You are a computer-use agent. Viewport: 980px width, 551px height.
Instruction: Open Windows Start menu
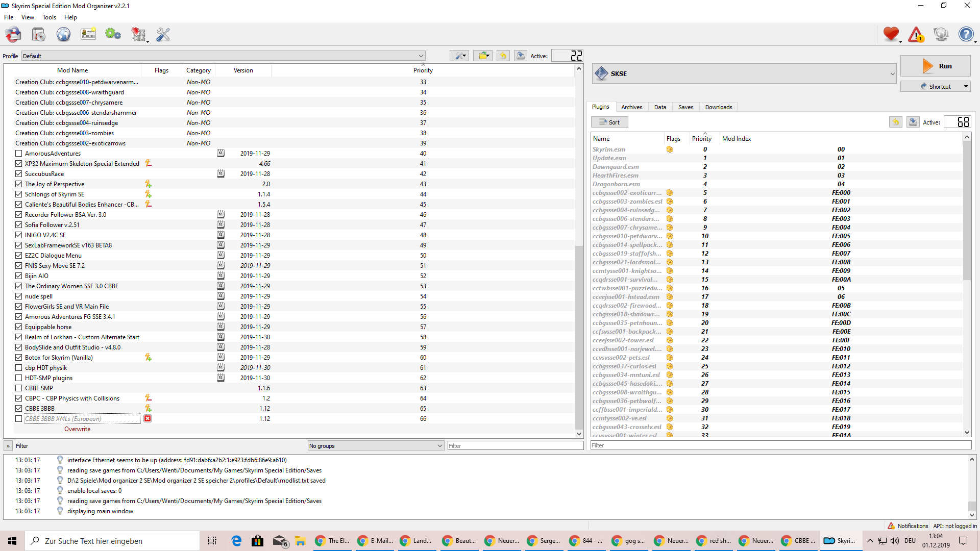pos(12,541)
